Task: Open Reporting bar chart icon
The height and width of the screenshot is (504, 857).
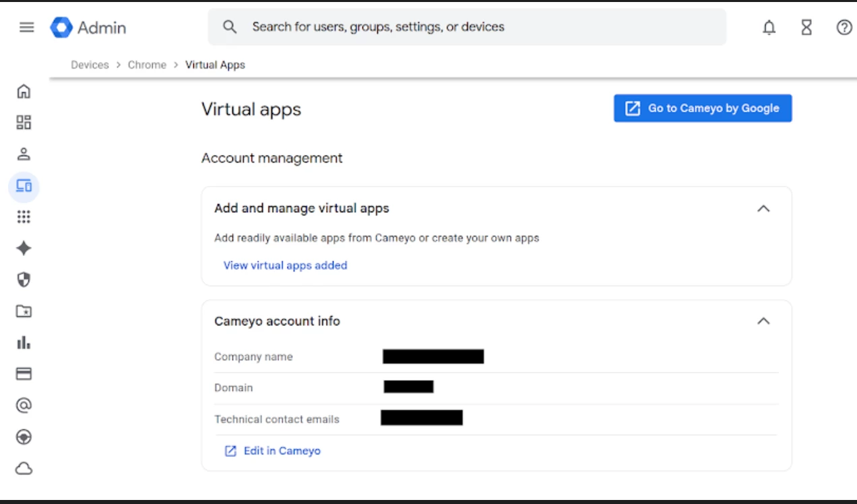Action: (24, 342)
